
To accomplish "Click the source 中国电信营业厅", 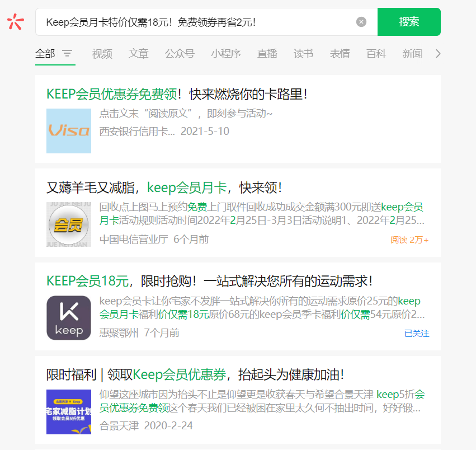I will (134, 240).
